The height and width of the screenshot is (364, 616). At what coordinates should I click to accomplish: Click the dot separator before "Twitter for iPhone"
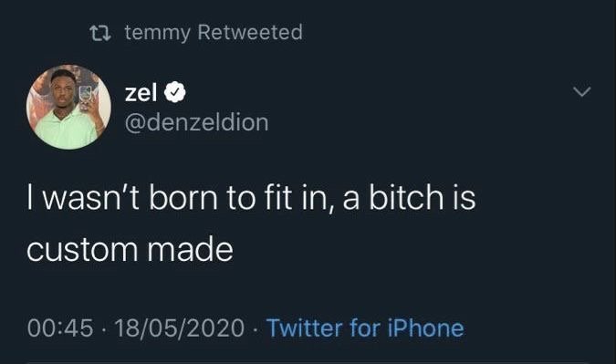pos(256,329)
